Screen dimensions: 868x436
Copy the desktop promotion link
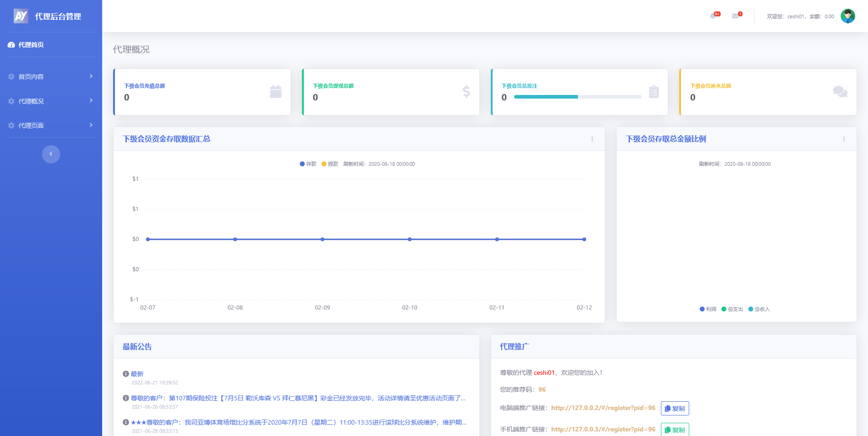click(675, 409)
